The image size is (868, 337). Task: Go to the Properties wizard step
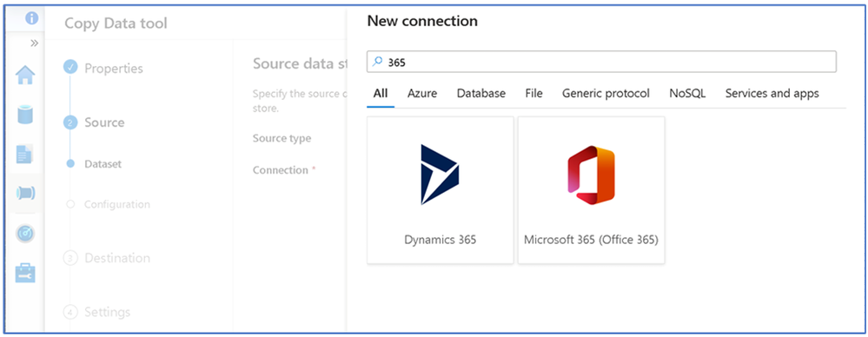point(114,68)
